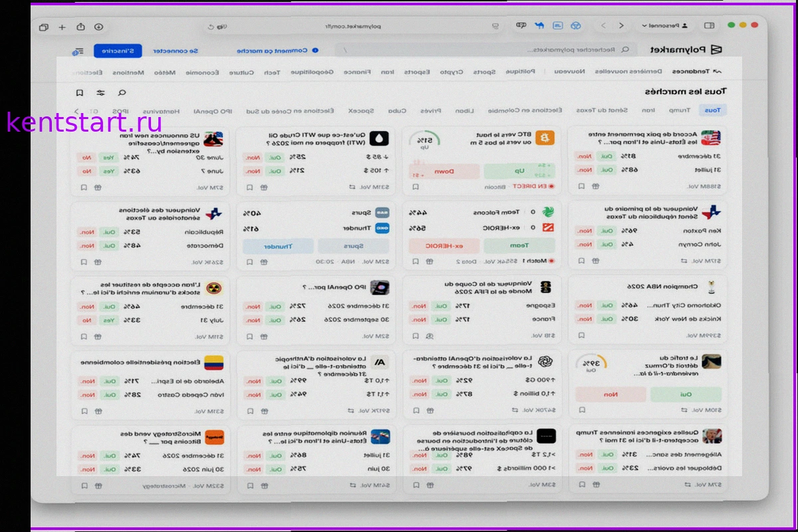Show the browser tab overview
The image size is (798, 532).
pyautogui.click(x=44, y=27)
